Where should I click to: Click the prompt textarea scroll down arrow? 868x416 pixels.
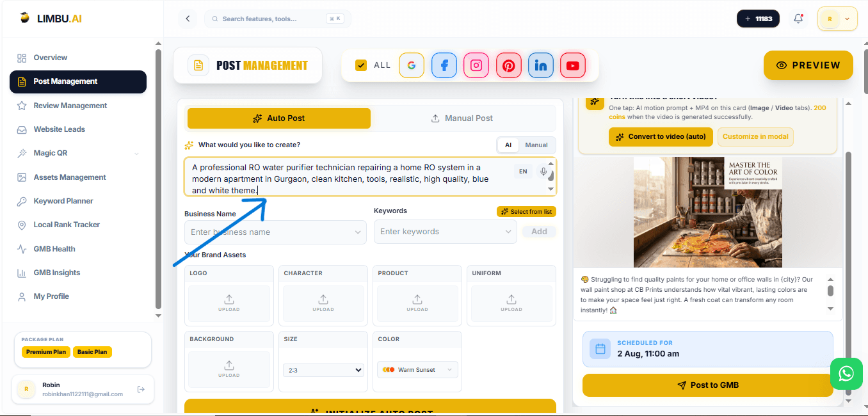pyautogui.click(x=552, y=189)
